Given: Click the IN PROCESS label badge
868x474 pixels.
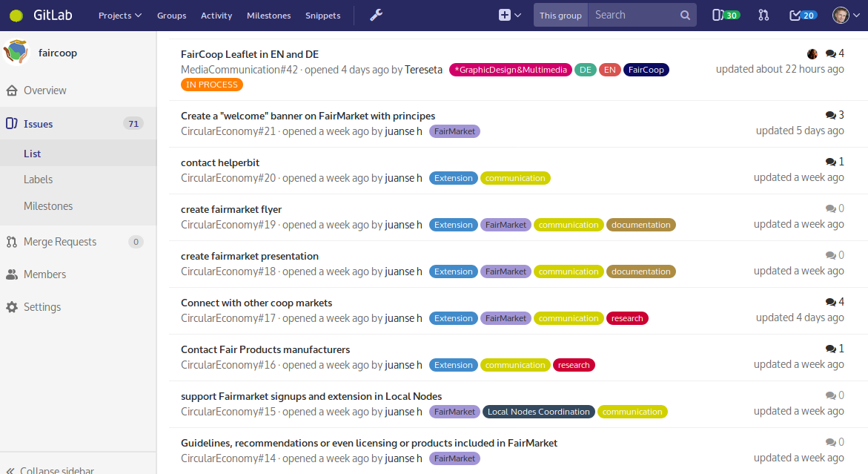Looking at the screenshot, I should [x=211, y=84].
